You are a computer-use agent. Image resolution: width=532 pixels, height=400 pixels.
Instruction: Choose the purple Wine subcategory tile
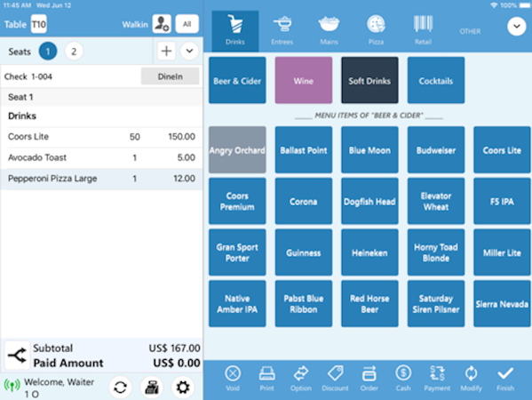point(304,81)
